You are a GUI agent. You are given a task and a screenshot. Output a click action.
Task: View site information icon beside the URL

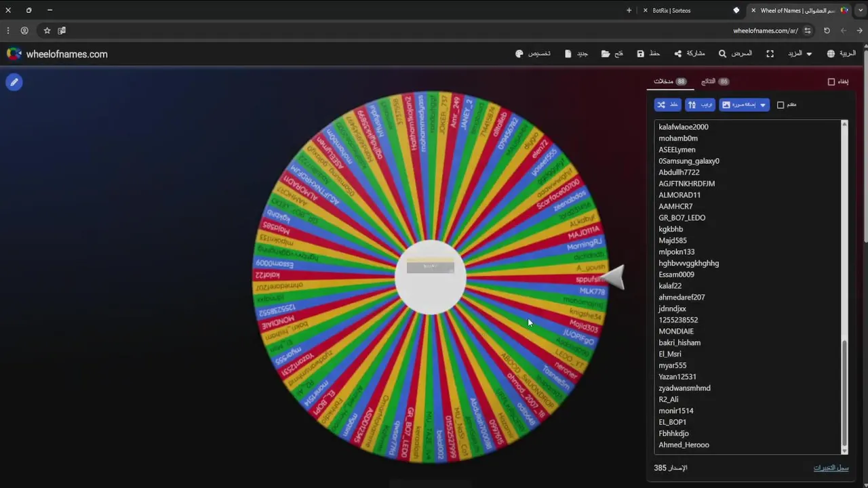[x=808, y=30]
